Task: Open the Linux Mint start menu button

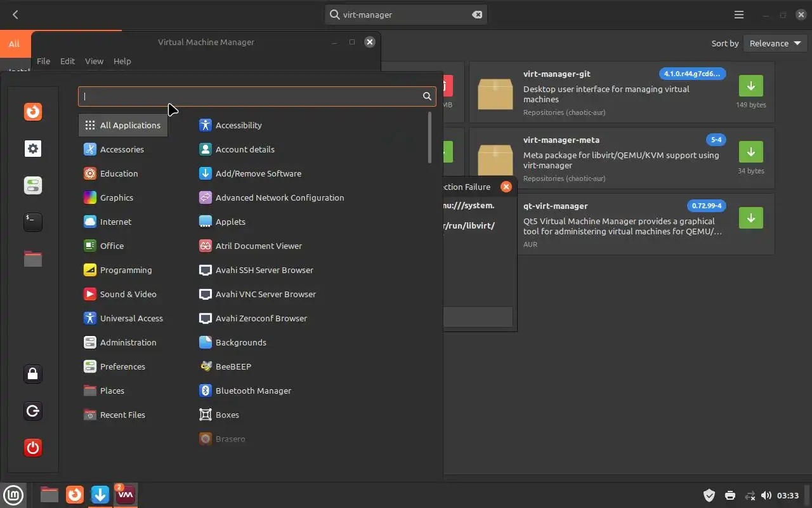Action: (13, 495)
